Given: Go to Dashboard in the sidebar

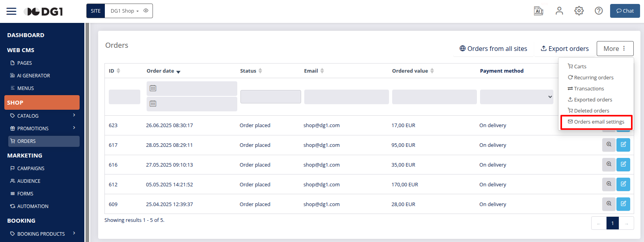Looking at the screenshot, I should [x=26, y=35].
